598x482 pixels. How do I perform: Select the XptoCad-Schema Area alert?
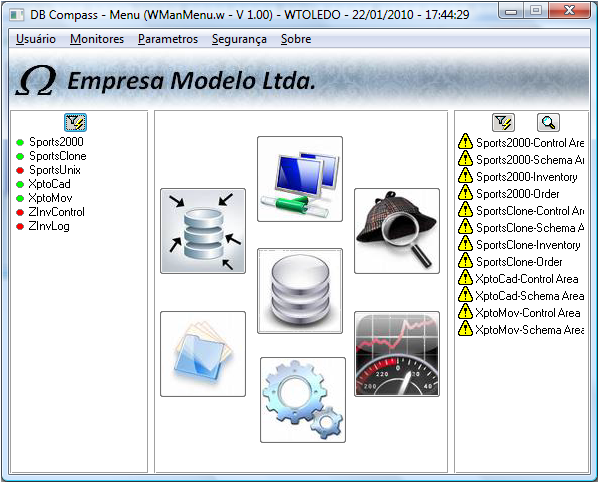530,296
